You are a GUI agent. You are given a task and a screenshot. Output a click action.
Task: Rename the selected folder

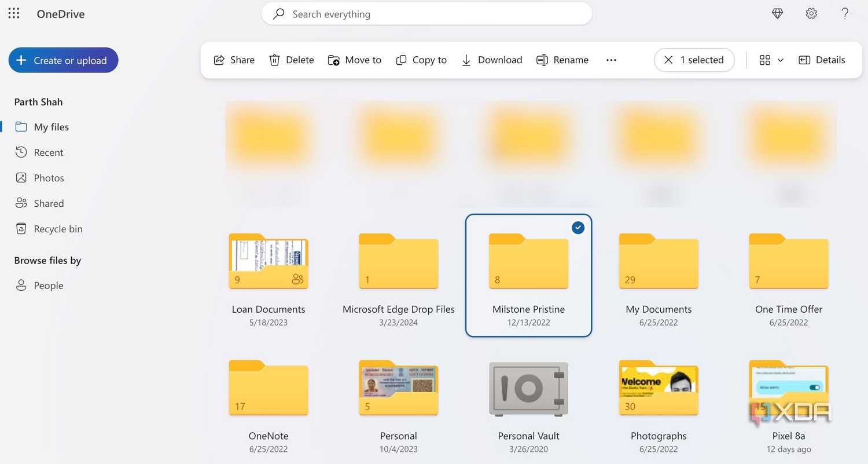562,60
